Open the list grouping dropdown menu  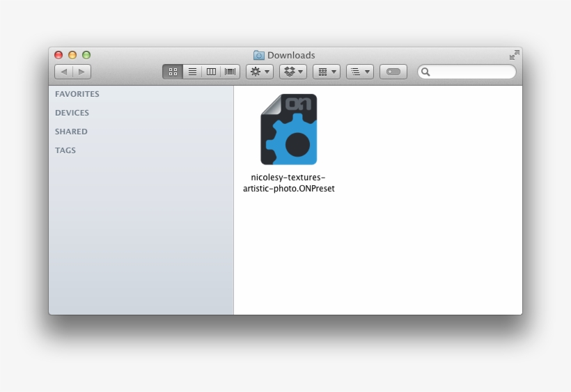click(x=359, y=72)
